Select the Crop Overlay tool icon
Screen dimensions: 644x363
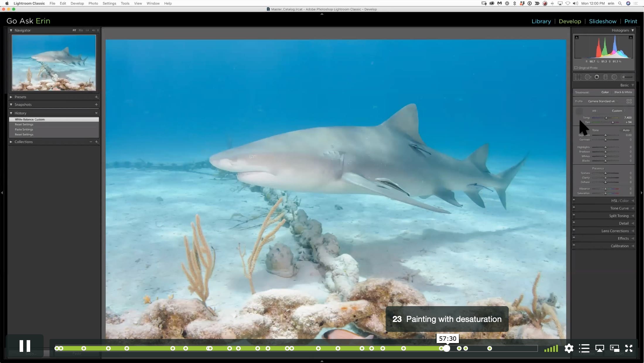pos(578,77)
